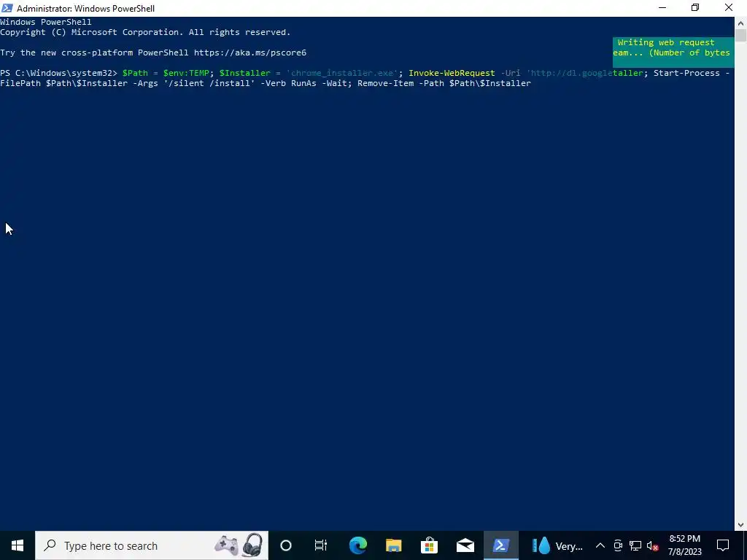Click the 'Remove-Item' command text
This screenshot has width=747, height=560.
tap(385, 83)
